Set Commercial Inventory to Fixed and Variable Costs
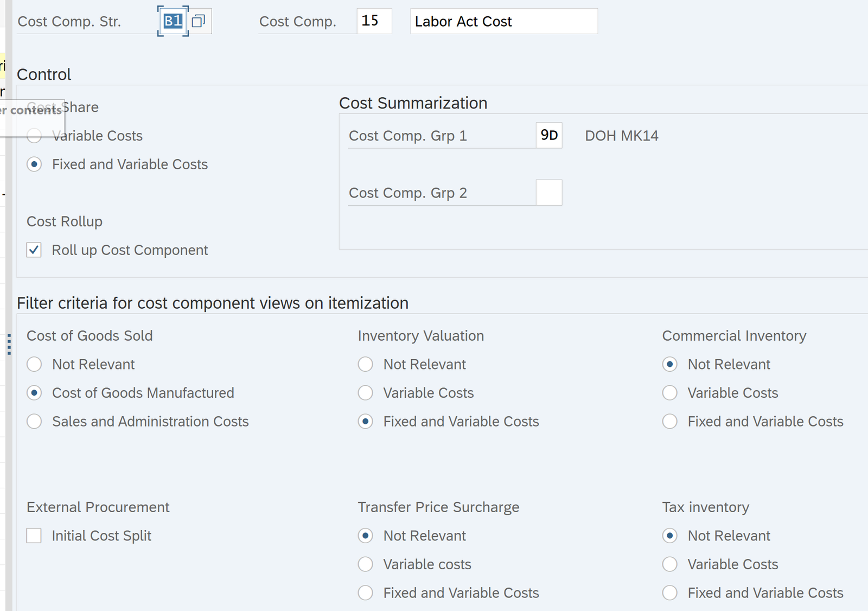This screenshot has height=611, width=868. [x=670, y=422]
